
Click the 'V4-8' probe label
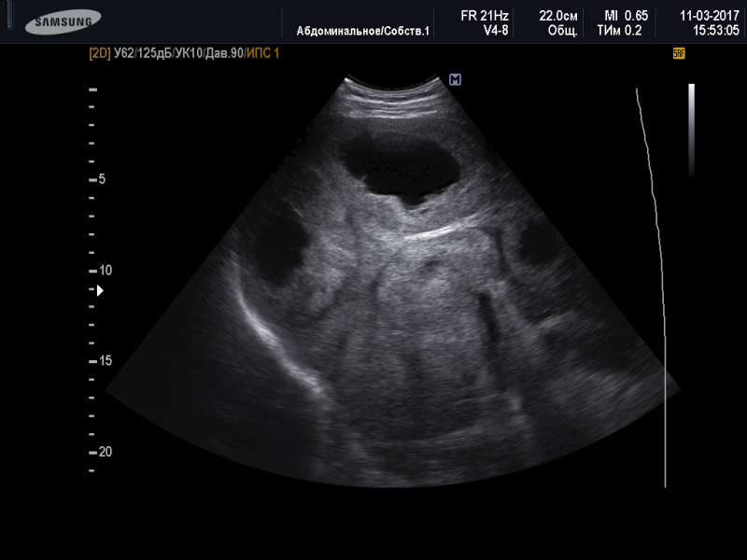[x=496, y=31]
